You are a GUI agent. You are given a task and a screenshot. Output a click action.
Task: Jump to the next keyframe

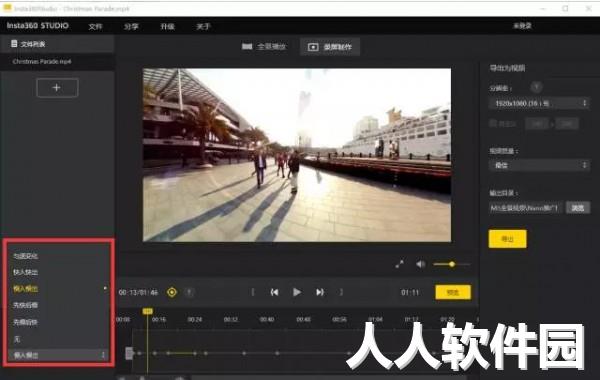pyautogui.click(x=320, y=292)
